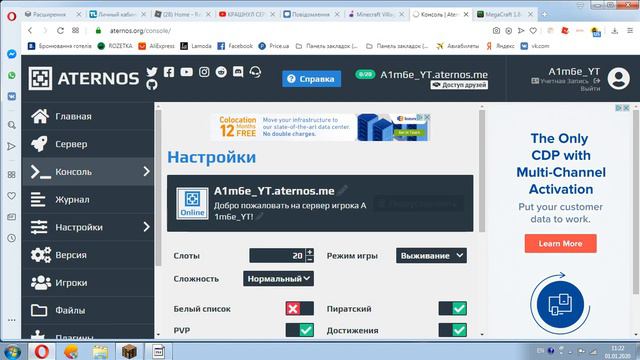Open ROZETKA bookmark
This screenshot has height=360, width=640.
point(115,46)
